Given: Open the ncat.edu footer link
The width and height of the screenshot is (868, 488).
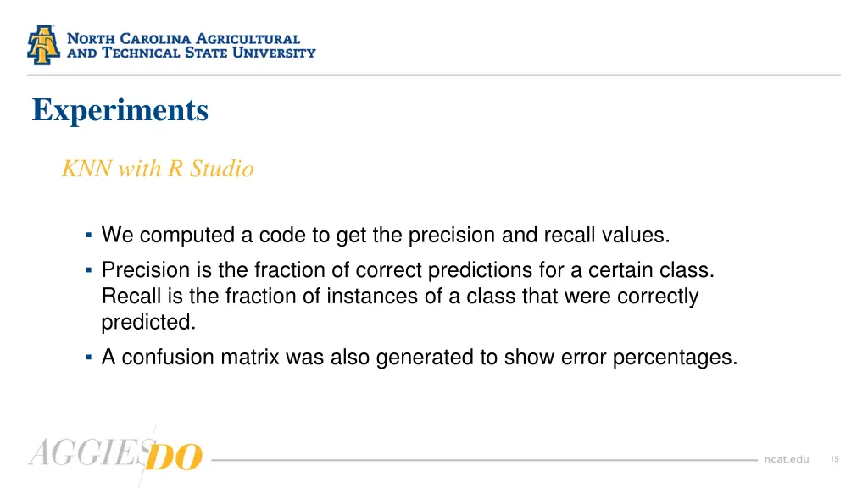Looking at the screenshot, I should click(x=787, y=459).
